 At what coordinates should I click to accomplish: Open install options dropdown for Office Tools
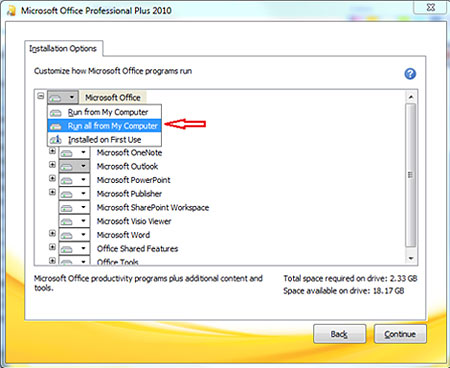coord(74,261)
